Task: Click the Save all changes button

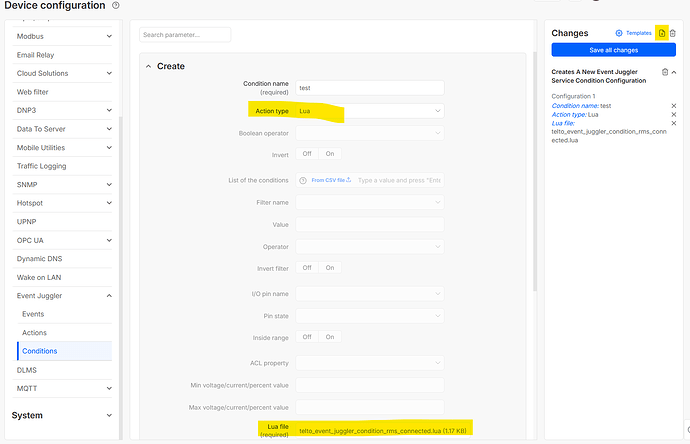Action: click(613, 50)
